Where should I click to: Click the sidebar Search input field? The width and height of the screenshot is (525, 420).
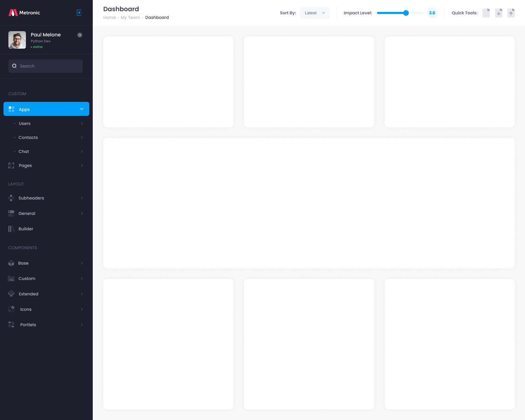coord(49,66)
